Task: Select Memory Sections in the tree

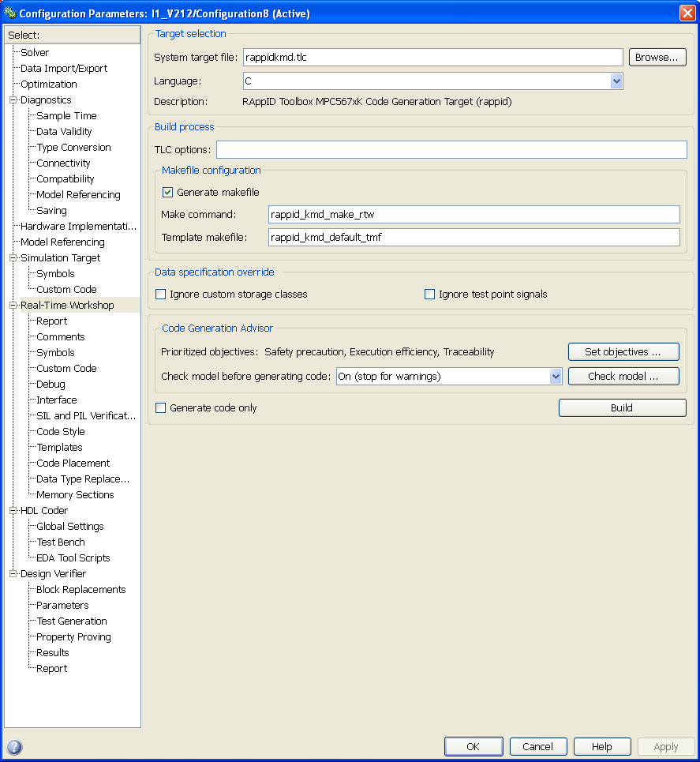Action: point(75,495)
